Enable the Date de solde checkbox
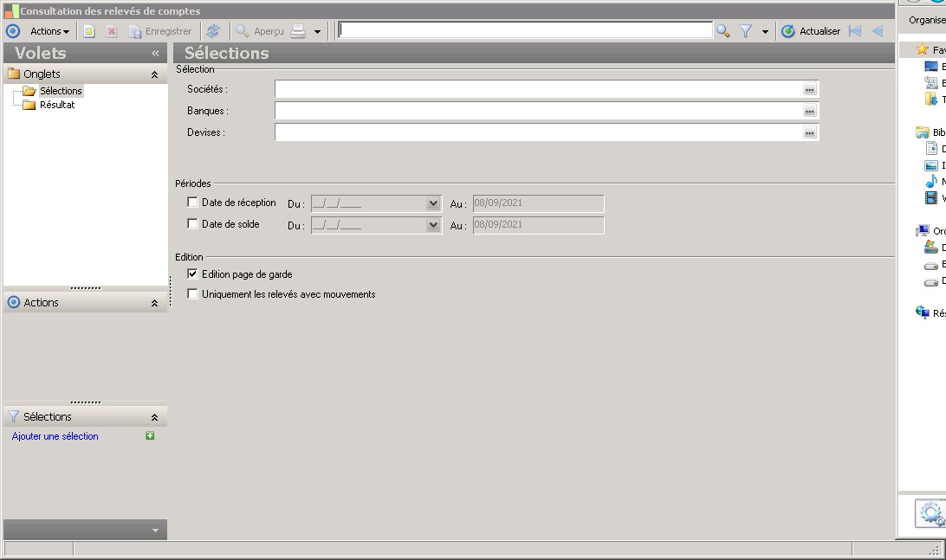 point(192,224)
